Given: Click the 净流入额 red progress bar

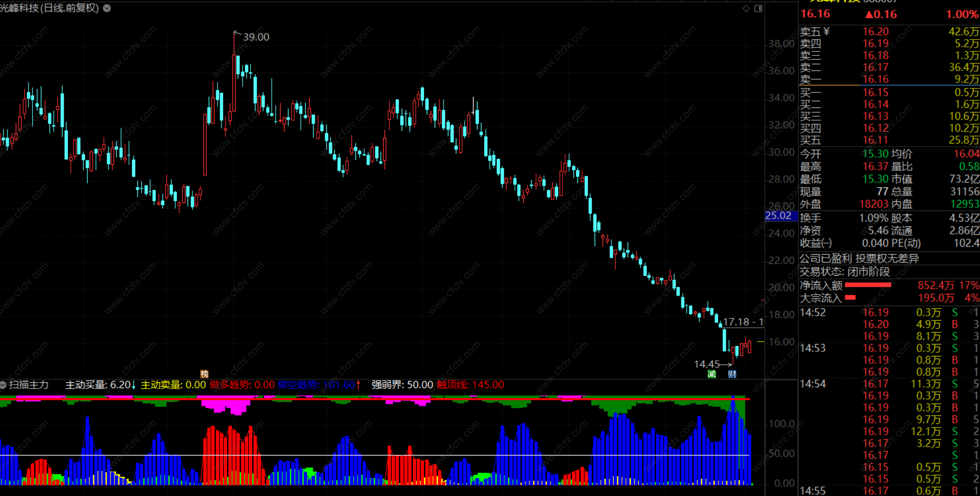Looking at the screenshot, I should [868, 285].
